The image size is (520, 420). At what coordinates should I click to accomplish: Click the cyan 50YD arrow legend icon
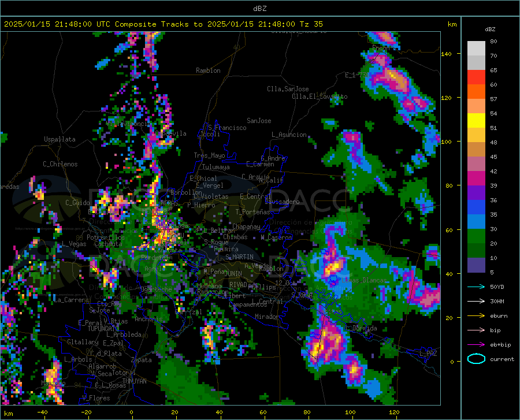476,287
